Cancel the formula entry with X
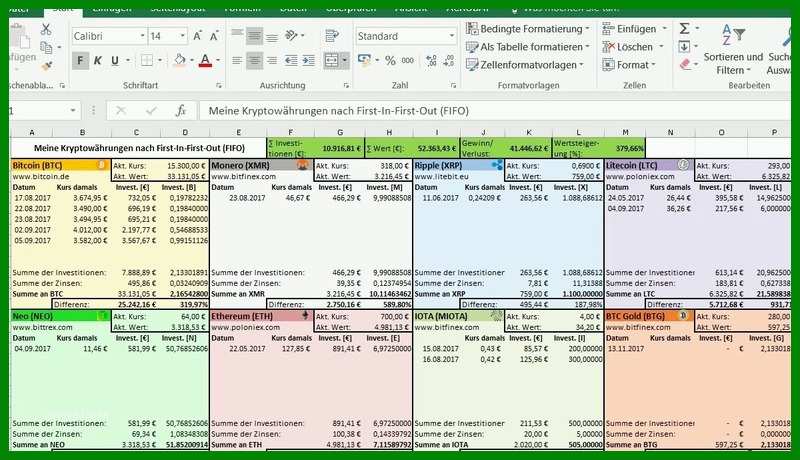800x460 pixels. (121, 111)
